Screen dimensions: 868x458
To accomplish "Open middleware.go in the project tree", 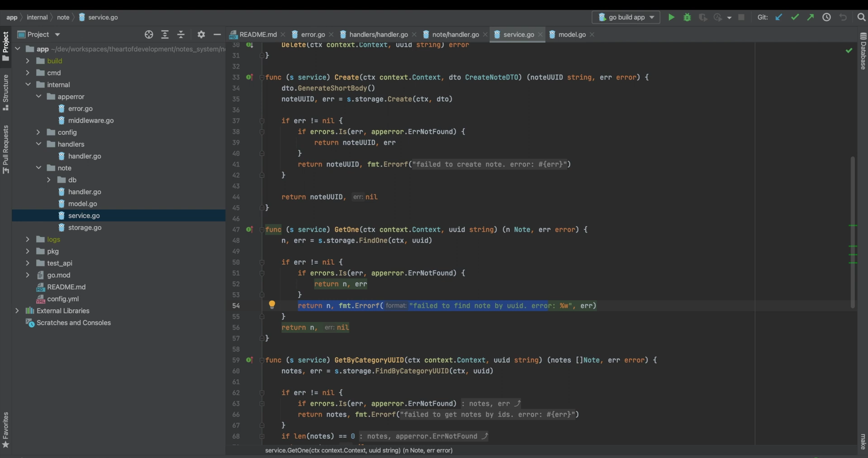I will [91, 120].
